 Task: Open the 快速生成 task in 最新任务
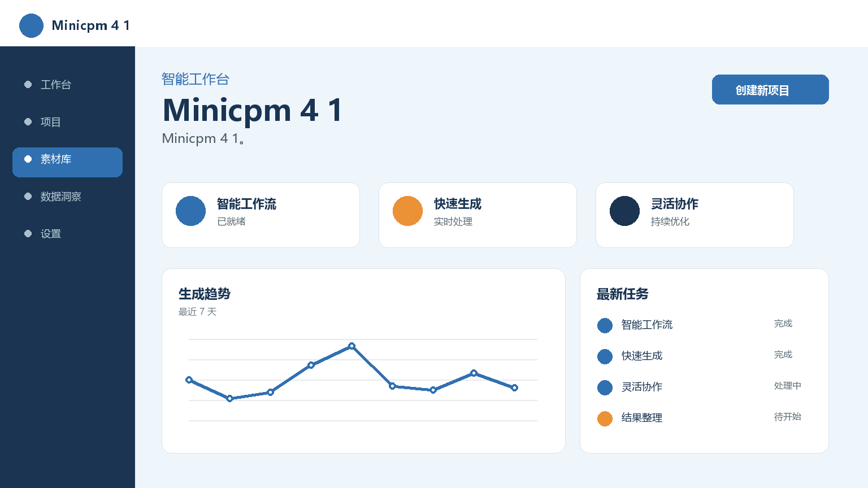tap(642, 356)
